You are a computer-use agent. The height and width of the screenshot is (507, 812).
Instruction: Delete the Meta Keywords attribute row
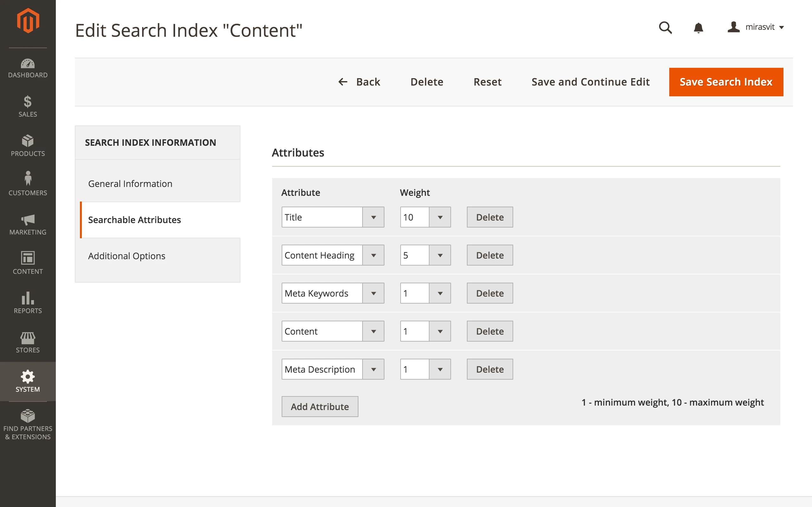point(489,293)
